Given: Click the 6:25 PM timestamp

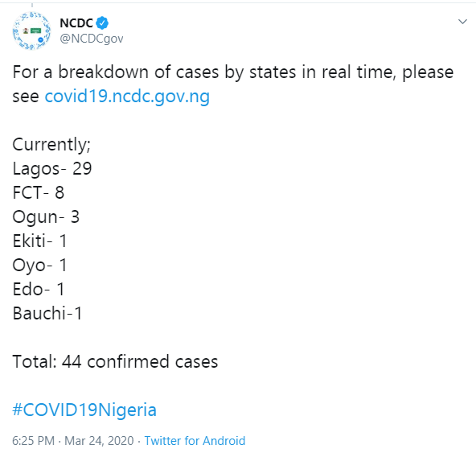Looking at the screenshot, I should pyautogui.click(x=34, y=440).
